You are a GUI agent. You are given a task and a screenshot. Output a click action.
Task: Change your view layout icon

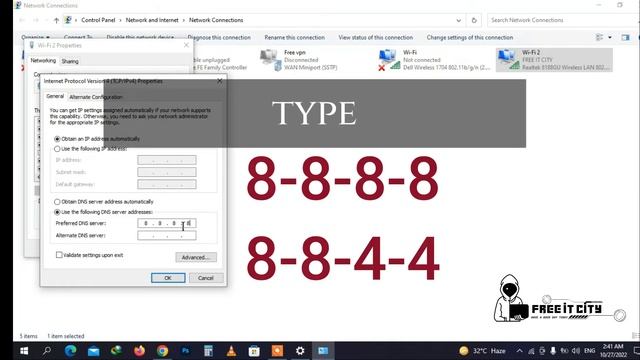tap(599, 37)
